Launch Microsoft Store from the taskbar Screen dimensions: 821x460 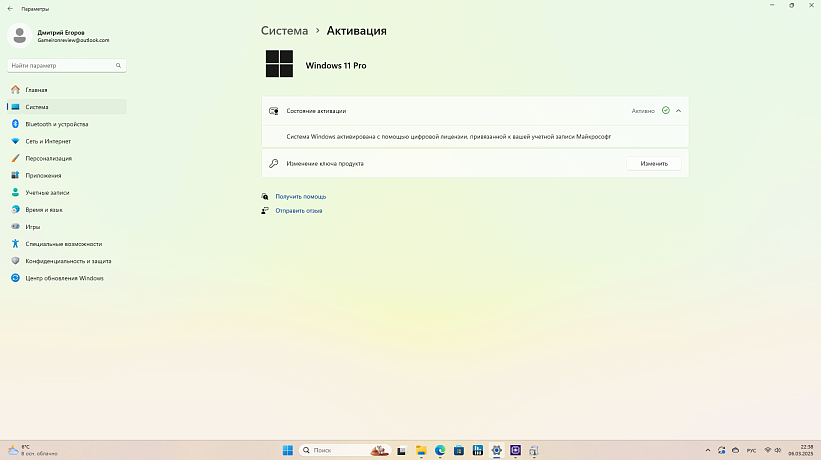click(459, 450)
